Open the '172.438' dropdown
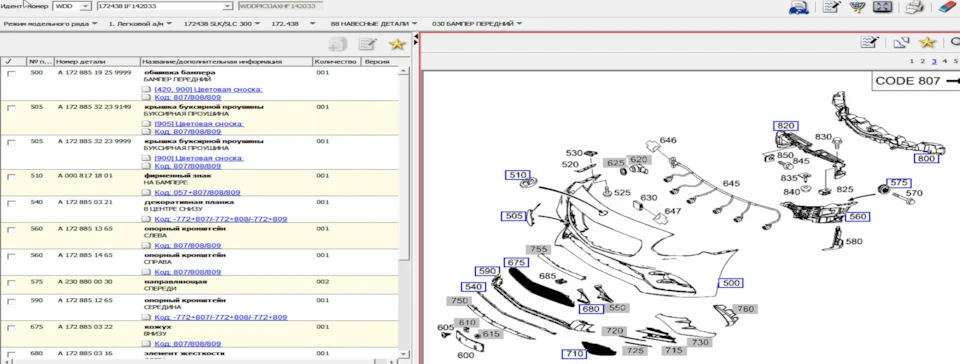 (293, 23)
